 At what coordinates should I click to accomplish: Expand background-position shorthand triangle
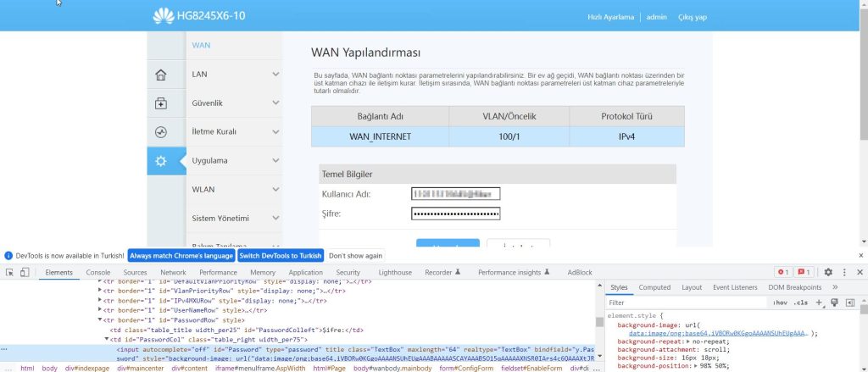(x=696, y=366)
